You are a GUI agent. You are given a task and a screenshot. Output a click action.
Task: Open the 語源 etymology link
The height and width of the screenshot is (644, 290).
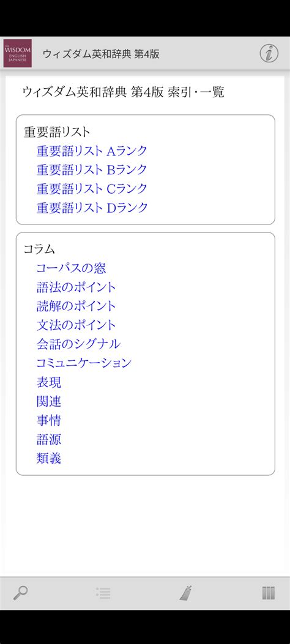[x=49, y=439]
